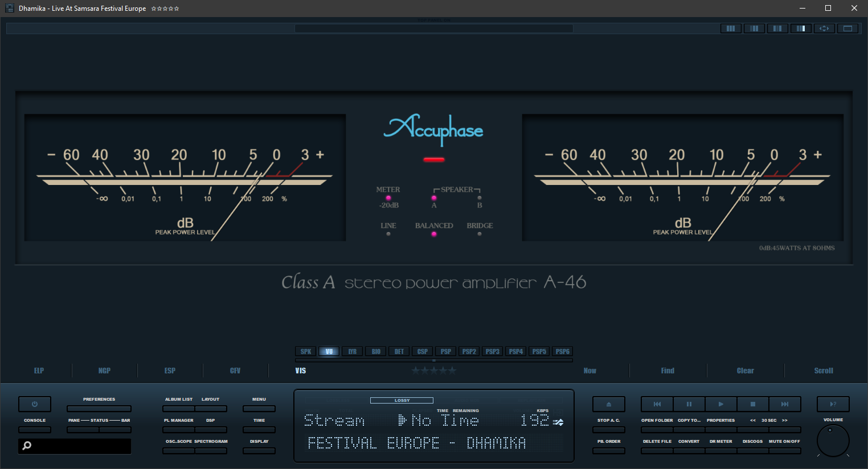Toggle the status BAR button

[x=115, y=430]
